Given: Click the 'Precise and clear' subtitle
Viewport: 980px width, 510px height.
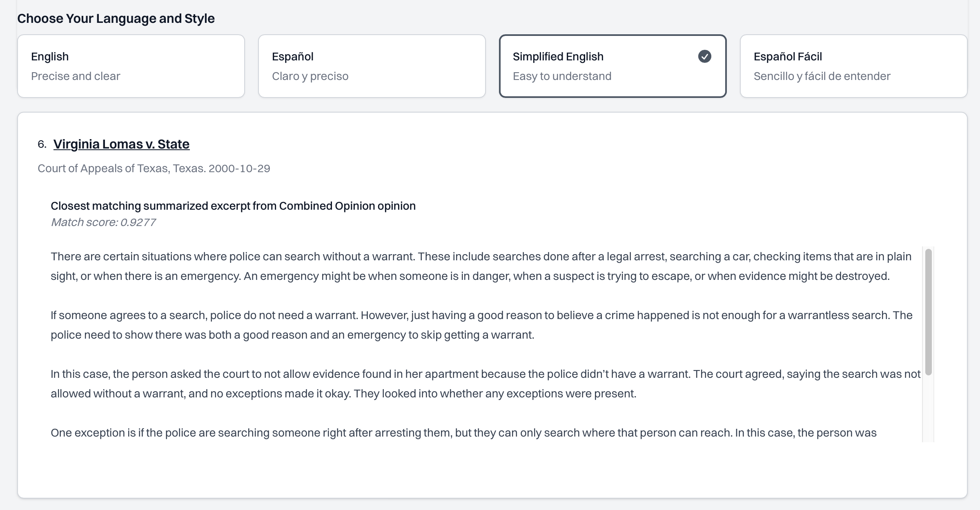Looking at the screenshot, I should click(x=76, y=76).
